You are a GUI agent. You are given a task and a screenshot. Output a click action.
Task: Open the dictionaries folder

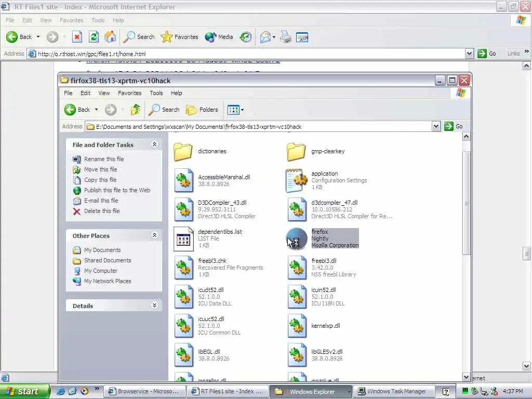point(200,151)
